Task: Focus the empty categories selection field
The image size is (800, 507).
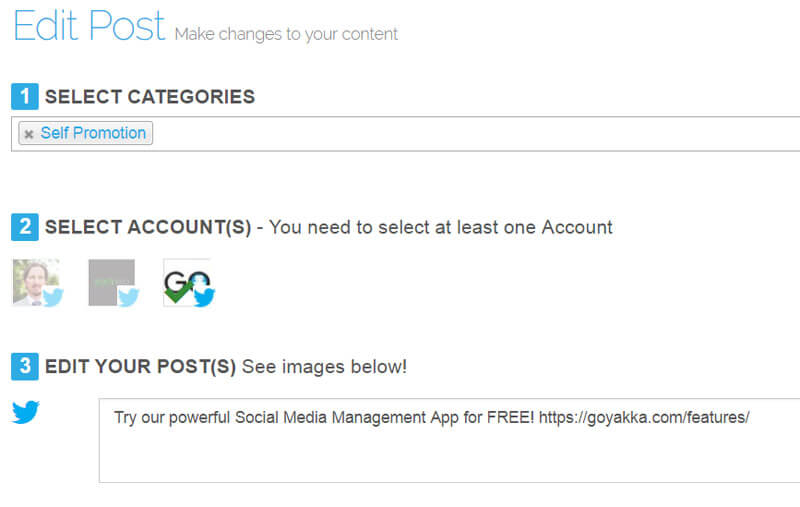Action: [474, 134]
